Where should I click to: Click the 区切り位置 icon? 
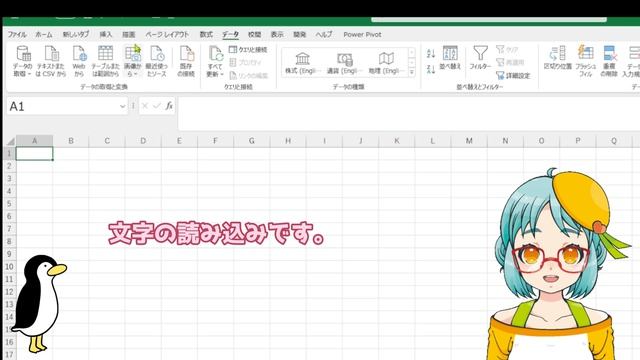tap(558, 58)
